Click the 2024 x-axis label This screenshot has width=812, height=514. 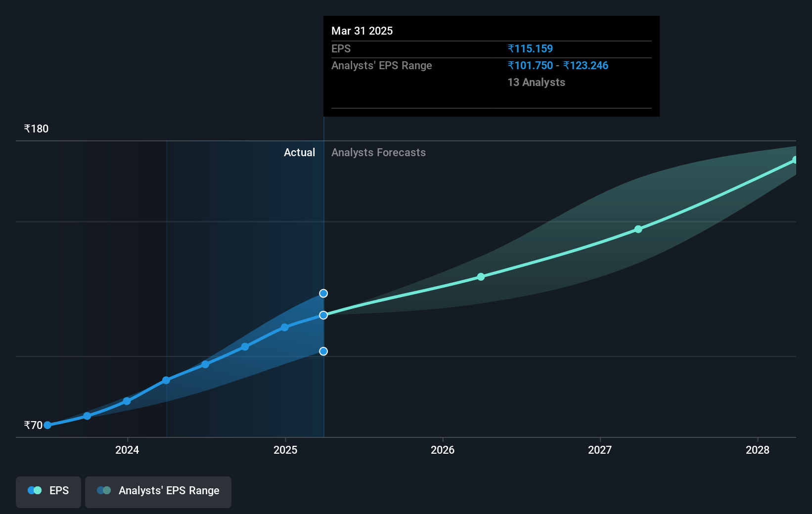127,450
